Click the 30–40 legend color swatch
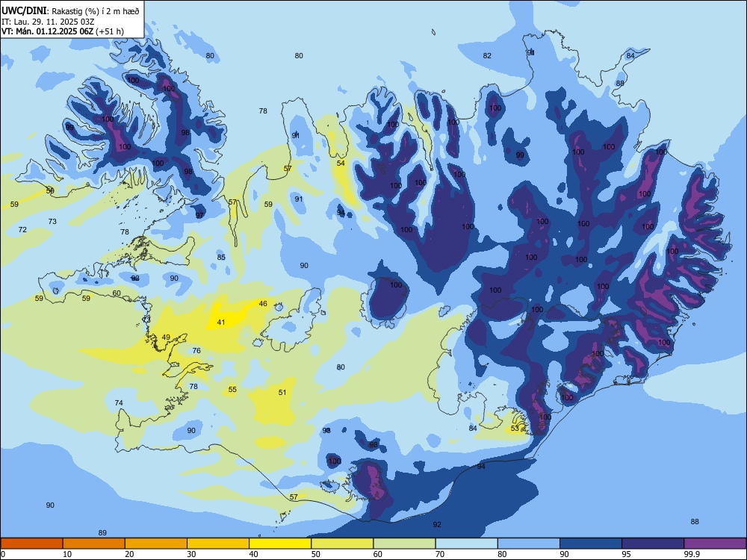The image size is (747, 560). 218,544
